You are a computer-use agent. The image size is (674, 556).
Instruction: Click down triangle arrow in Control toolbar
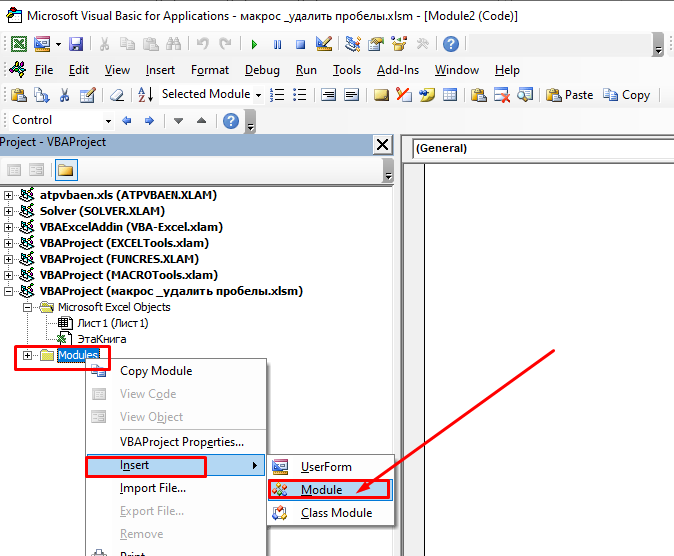click(178, 121)
